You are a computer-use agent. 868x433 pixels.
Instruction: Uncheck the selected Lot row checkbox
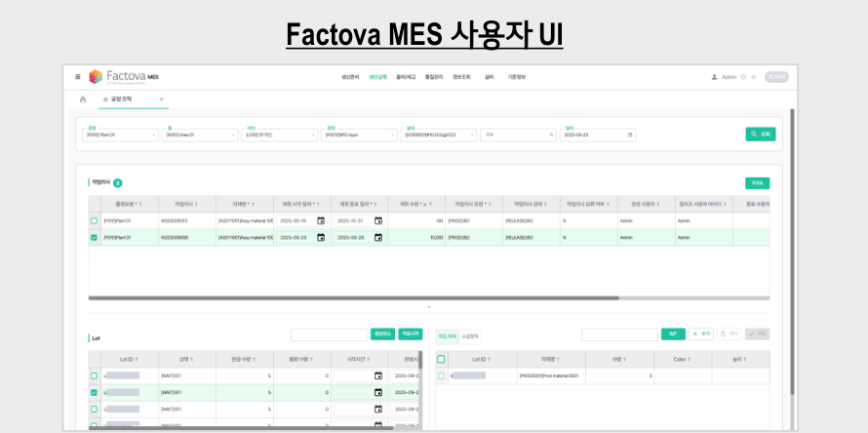coord(94,393)
